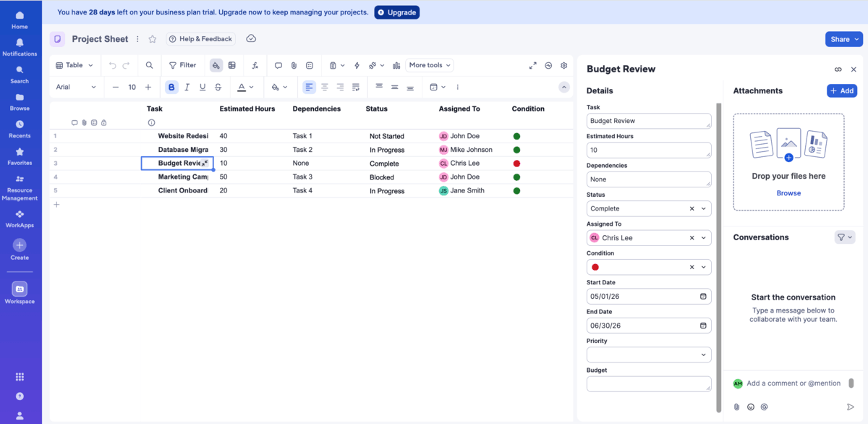The height and width of the screenshot is (424, 868).
Task: Toggle italic formatting in the toolbar
Action: click(x=187, y=87)
